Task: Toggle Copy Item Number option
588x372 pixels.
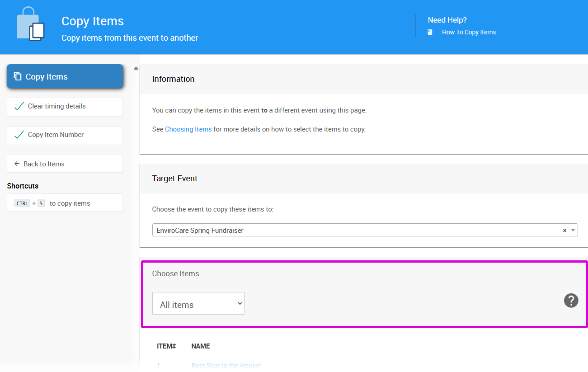Action: 65,135
